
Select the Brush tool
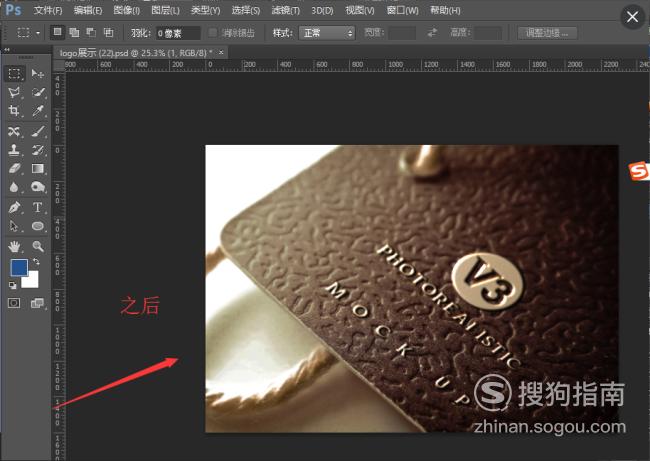point(38,131)
